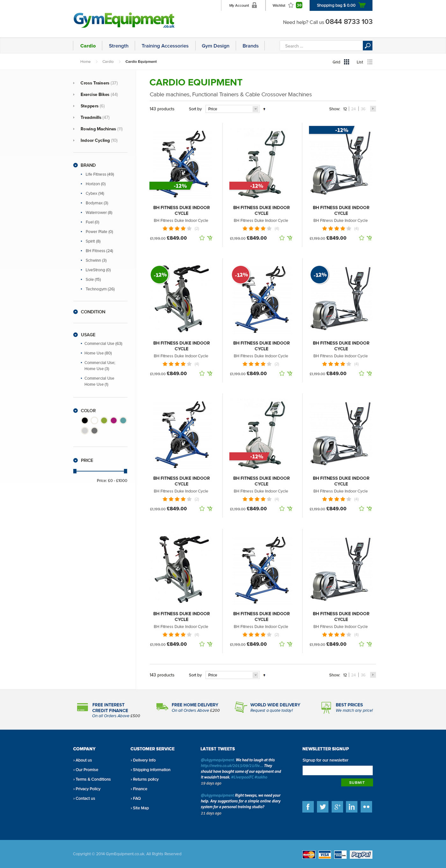The image size is (446, 868).
Task: Switch to List view icon
Action: 369,62
